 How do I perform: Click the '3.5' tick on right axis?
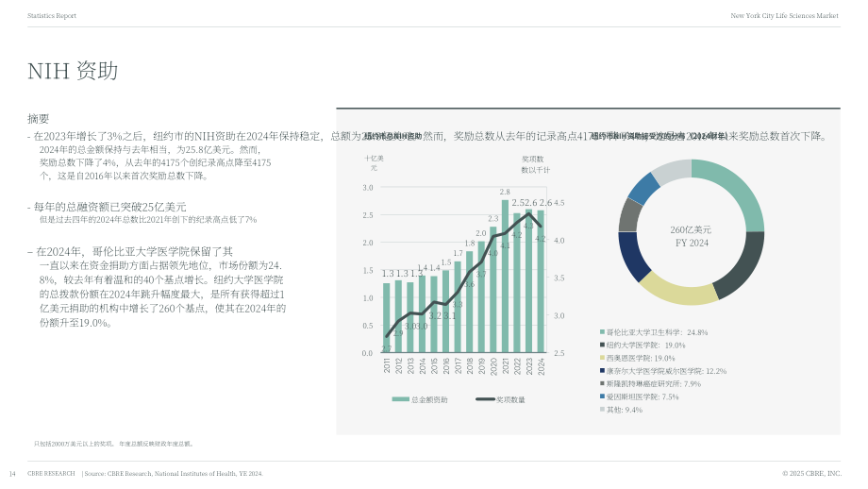pyautogui.click(x=559, y=278)
